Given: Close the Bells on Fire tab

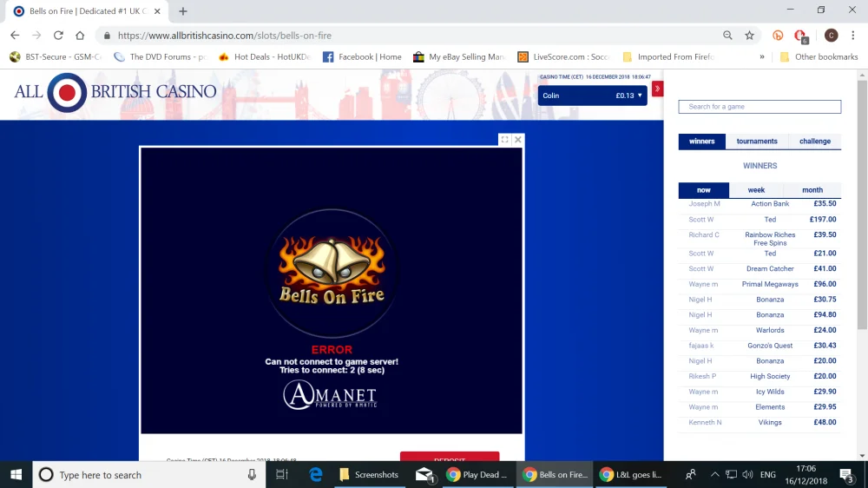Looking at the screenshot, I should (157, 11).
